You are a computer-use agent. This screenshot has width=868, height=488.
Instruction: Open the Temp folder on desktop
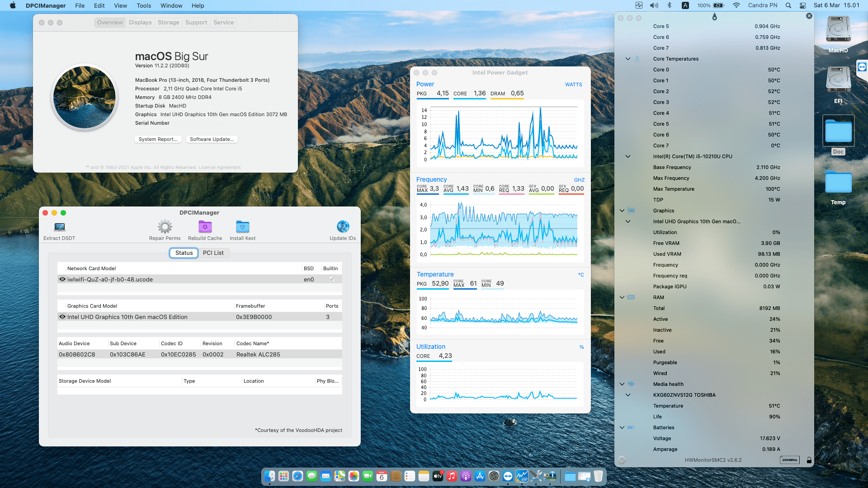click(838, 182)
